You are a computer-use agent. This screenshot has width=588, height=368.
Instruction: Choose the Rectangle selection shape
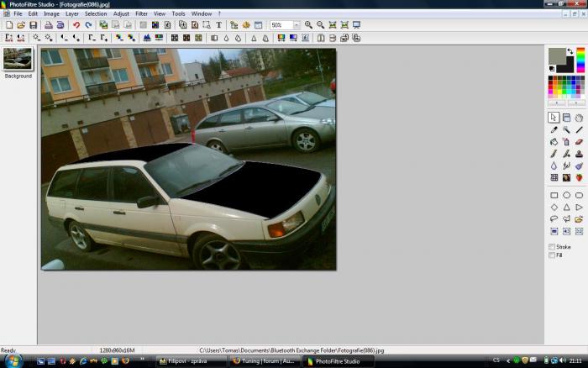(554, 195)
